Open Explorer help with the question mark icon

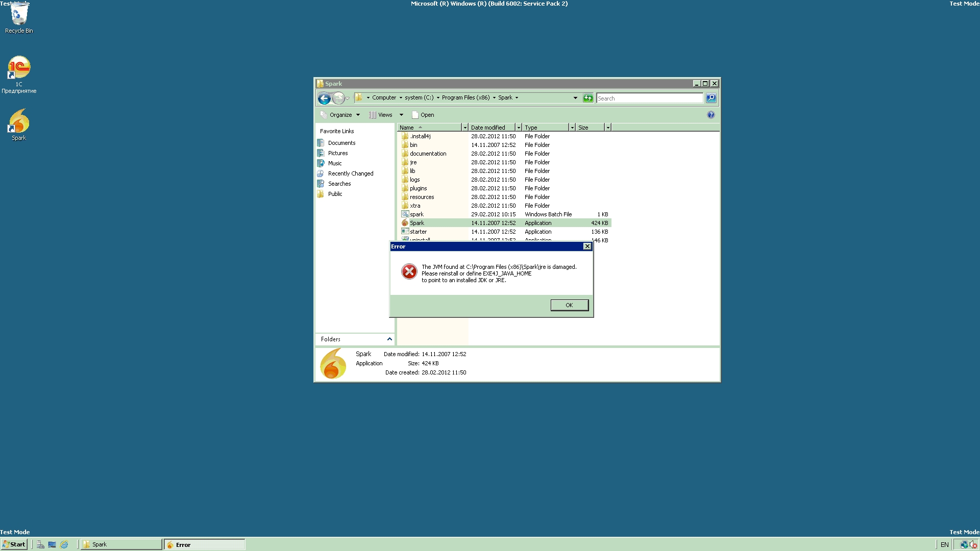click(711, 115)
